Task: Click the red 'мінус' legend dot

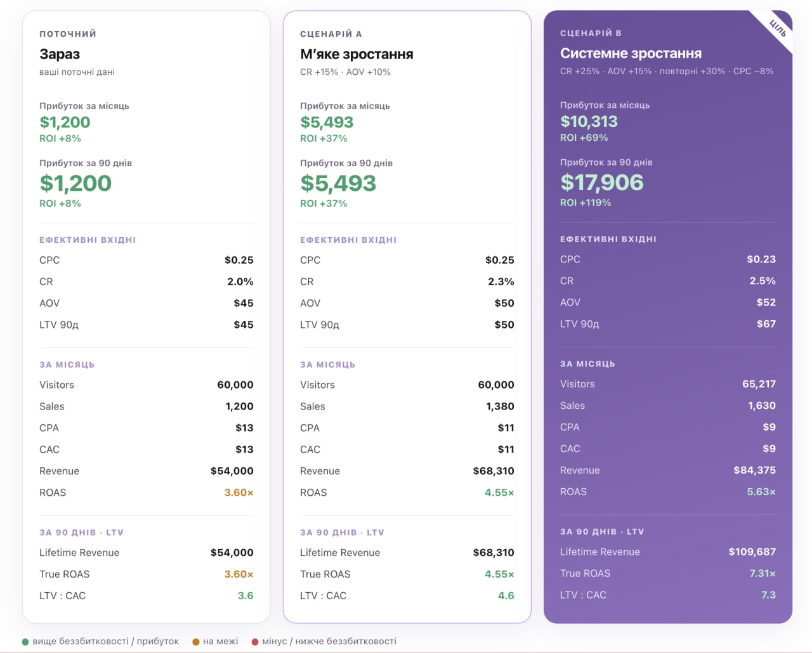Action: [x=255, y=642]
